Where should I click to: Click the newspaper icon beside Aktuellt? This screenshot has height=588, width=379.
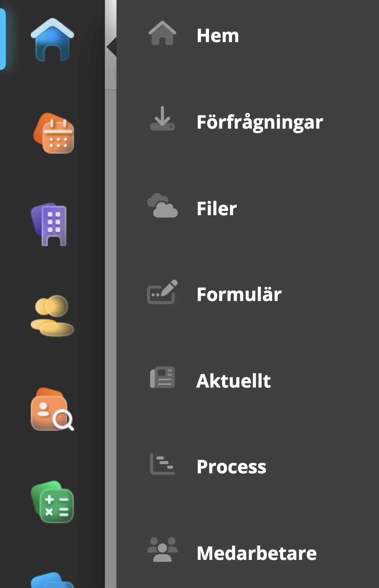pyautogui.click(x=162, y=378)
